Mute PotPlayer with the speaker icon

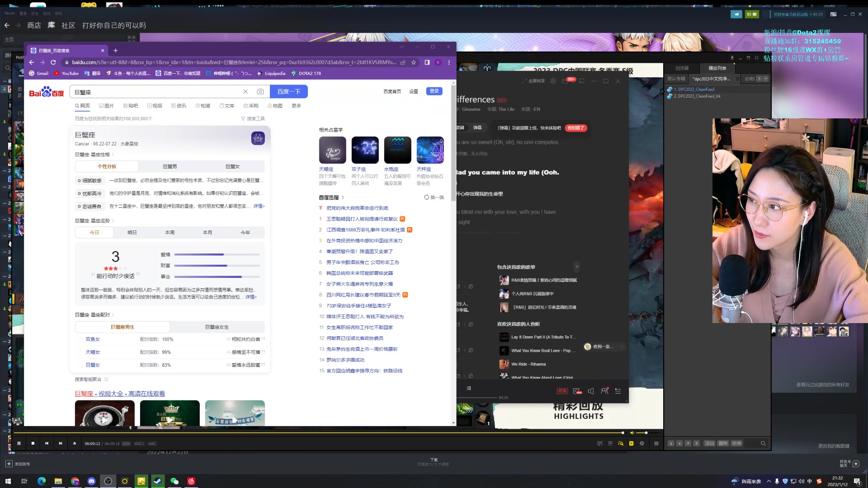(x=632, y=433)
